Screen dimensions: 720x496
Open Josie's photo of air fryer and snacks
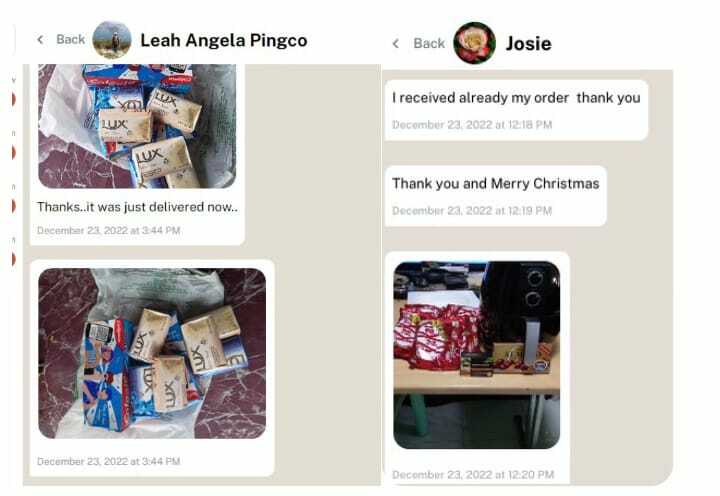click(x=477, y=355)
